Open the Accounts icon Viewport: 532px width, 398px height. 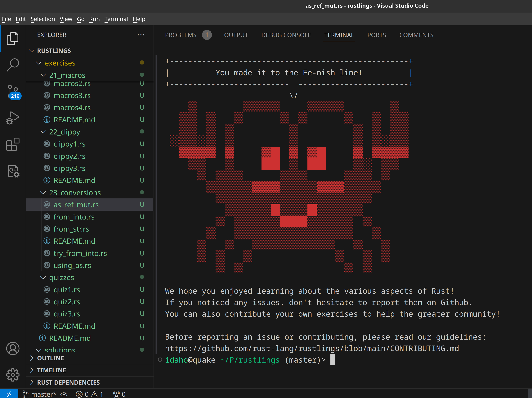point(13,348)
